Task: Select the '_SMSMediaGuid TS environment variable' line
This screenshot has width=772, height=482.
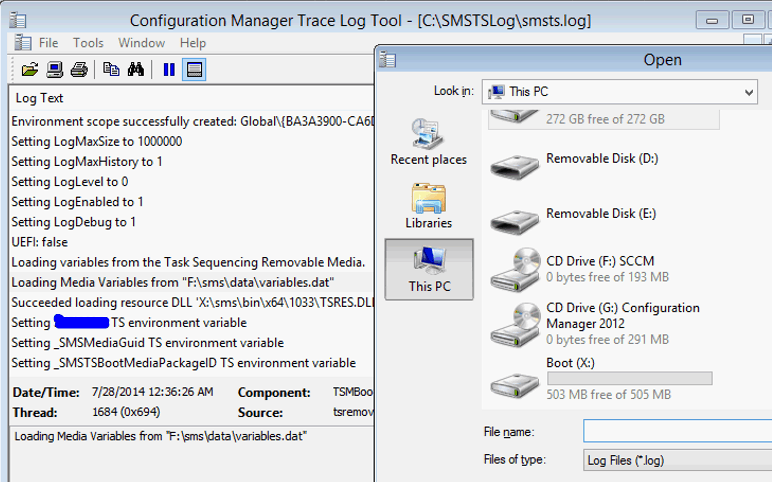Action: pyautogui.click(x=192, y=343)
